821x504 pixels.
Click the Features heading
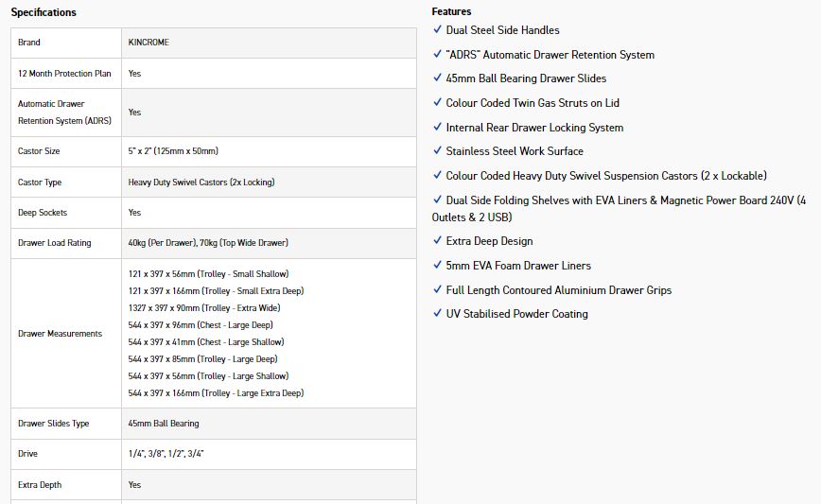pos(451,11)
